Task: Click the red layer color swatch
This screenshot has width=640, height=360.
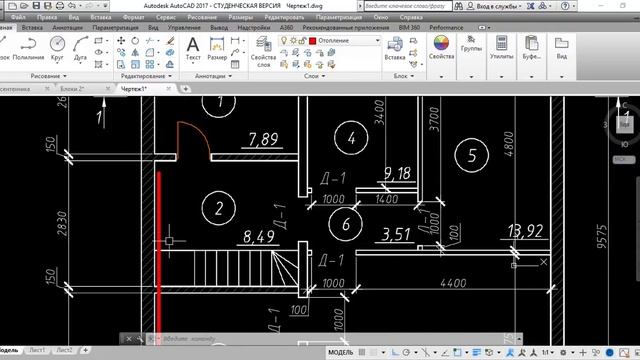Action: [x=313, y=40]
